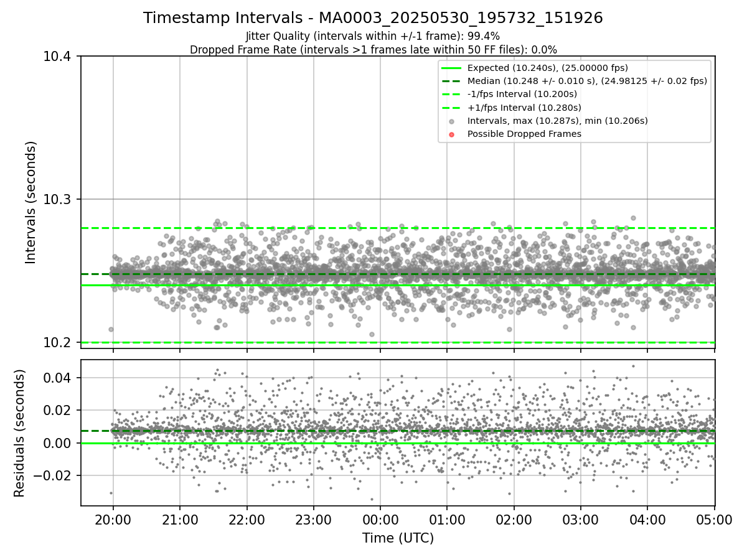The image size is (747, 560).
Task: Click the chart title "Timestamp Intervals - MA0003_20250530_195732_151926"
Action: (x=373, y=18)
